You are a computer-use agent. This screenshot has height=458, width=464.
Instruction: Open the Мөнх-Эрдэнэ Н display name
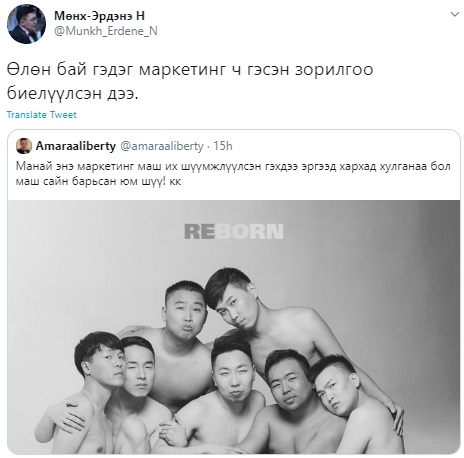tap(99, 16)
